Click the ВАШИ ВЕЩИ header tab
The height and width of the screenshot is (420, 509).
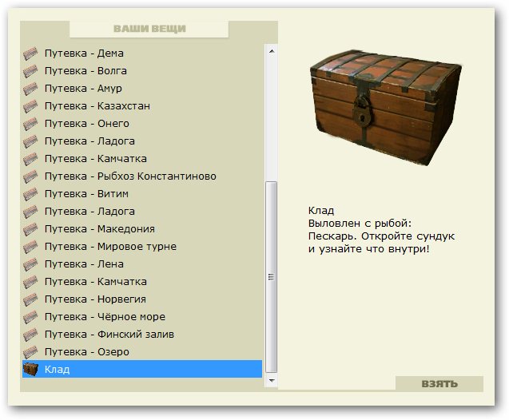point(149,29)
